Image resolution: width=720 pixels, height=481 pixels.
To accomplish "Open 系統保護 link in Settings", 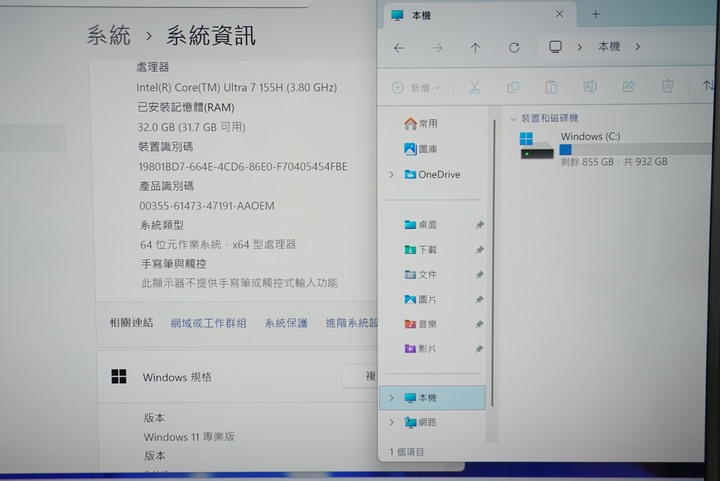I will point(286,323).
